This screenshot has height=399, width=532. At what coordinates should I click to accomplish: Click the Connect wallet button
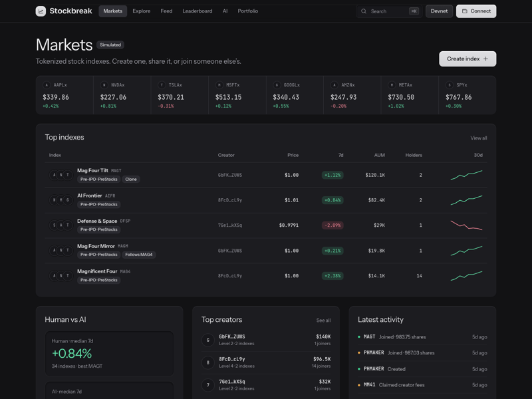point(476,11)
